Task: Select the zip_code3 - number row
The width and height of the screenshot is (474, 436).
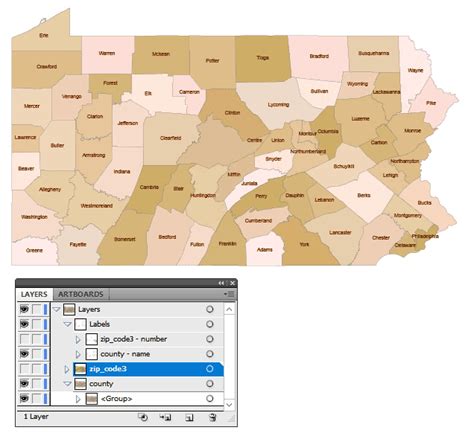Action: coord(137,339)
